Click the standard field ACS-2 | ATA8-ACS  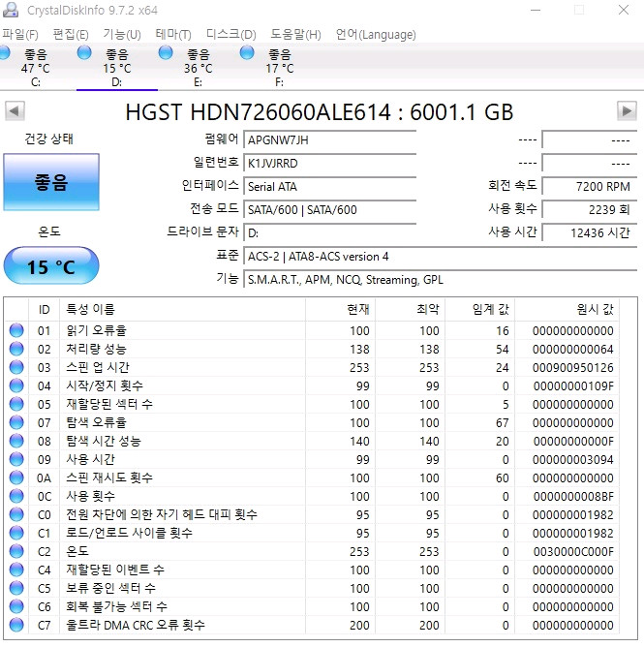pyautogui.click(x=441, y=257)
